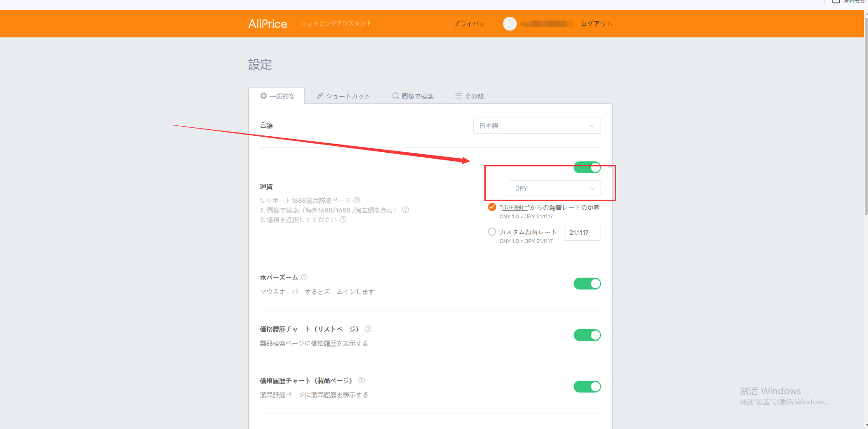This screenshot has height=429, width=868.
Task: Click マウスオーバーするとズームインします description
Action: 317,292
